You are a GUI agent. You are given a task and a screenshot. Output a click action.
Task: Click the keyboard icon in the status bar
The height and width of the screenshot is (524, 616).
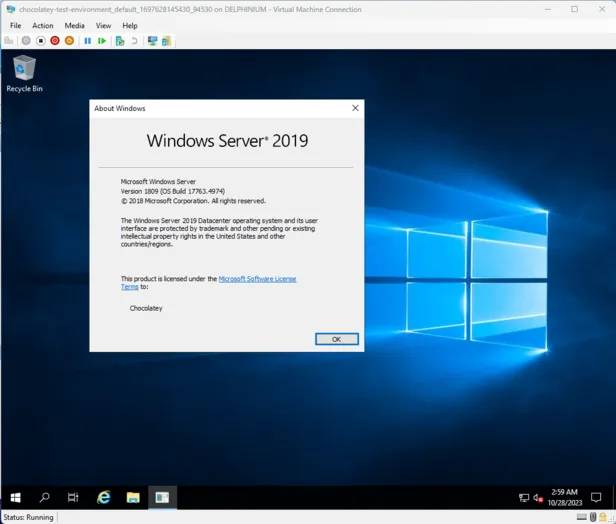coord(582,517)
